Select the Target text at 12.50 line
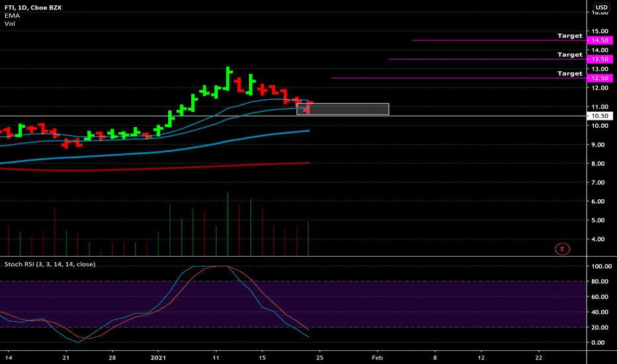Viewport: 617px width, 364px height. click(x=570, y=73)
